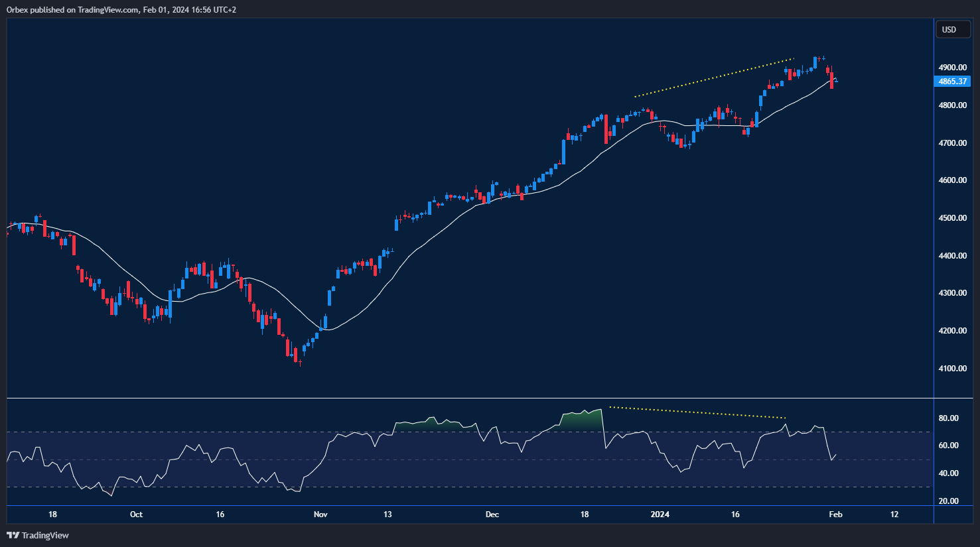Open the Orbex published on TradingView.com header
980x547 pixels.
point(121,9)
